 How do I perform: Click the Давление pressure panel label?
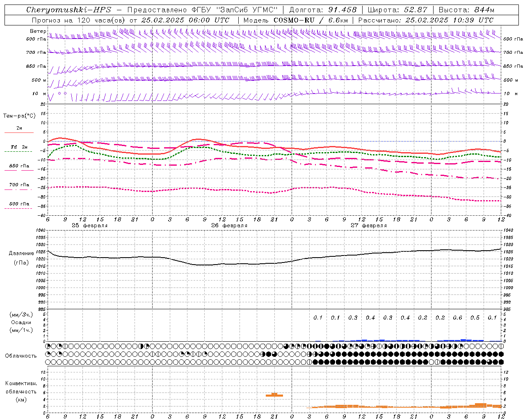(x=22, y=253)
